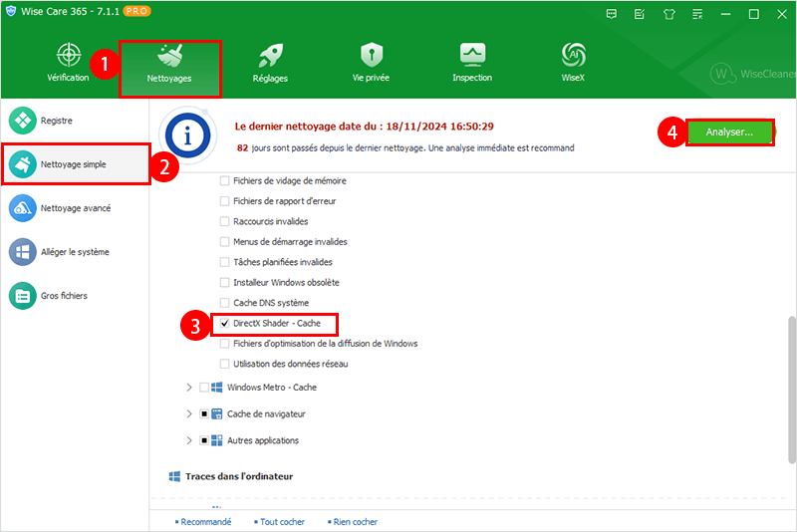Click the Wise Care 365 shield logo
Screen dimensions: 797x532
click(x=11, y=11)
